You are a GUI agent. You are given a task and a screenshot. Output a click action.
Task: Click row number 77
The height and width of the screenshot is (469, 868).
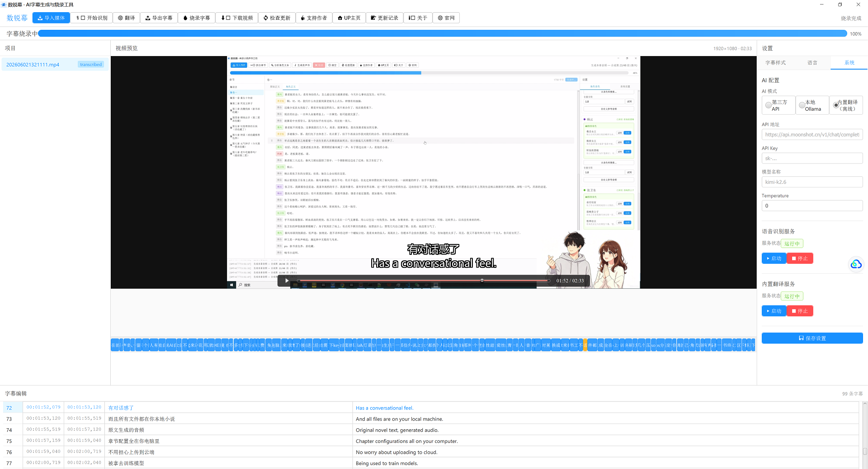pos(9,463)
